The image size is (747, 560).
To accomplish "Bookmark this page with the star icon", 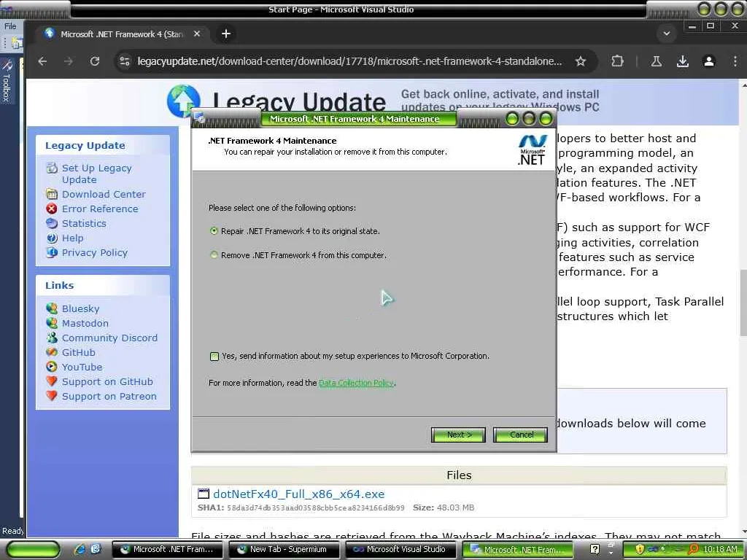I will coord(580,61).
